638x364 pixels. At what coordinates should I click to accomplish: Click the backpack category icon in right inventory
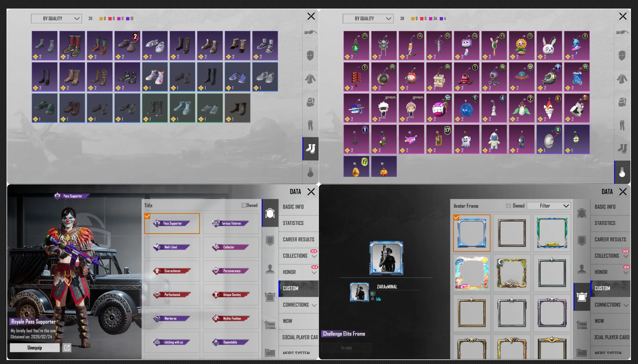tap(622, 102)
